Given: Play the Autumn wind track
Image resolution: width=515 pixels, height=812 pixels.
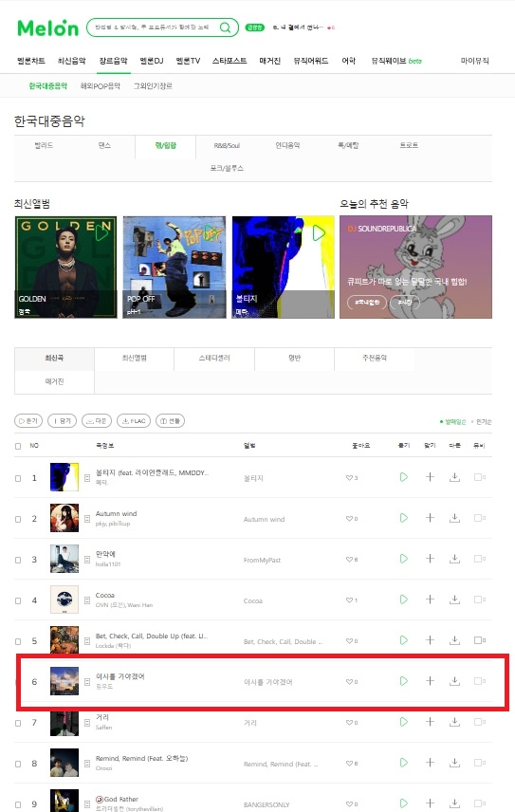Looking at the screenshot, I should 404,518.
